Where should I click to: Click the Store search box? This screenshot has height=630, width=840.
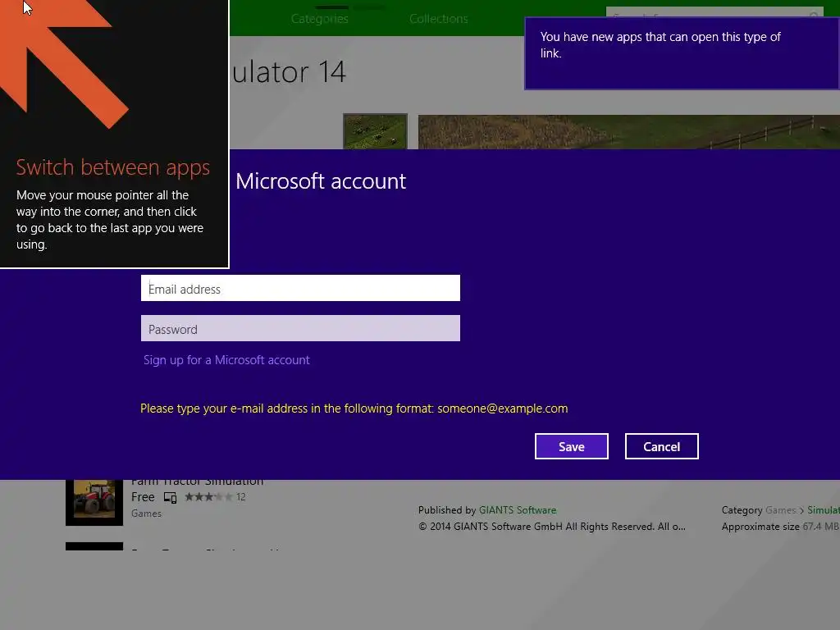(714, 13)
